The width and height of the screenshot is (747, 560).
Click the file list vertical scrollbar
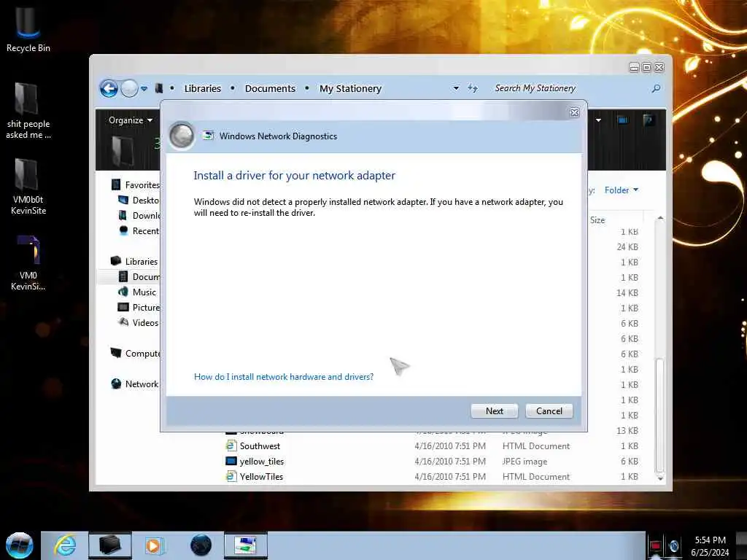point(659,414)
